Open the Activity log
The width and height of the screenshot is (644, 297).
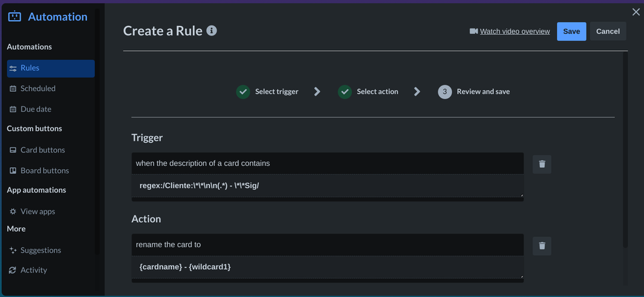(34, 270)
